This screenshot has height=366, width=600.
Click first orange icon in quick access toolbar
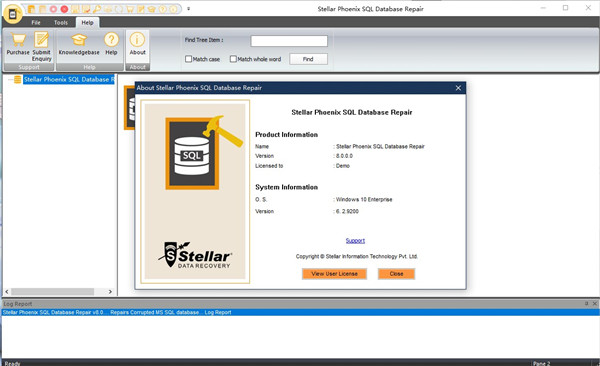(31, 9)
